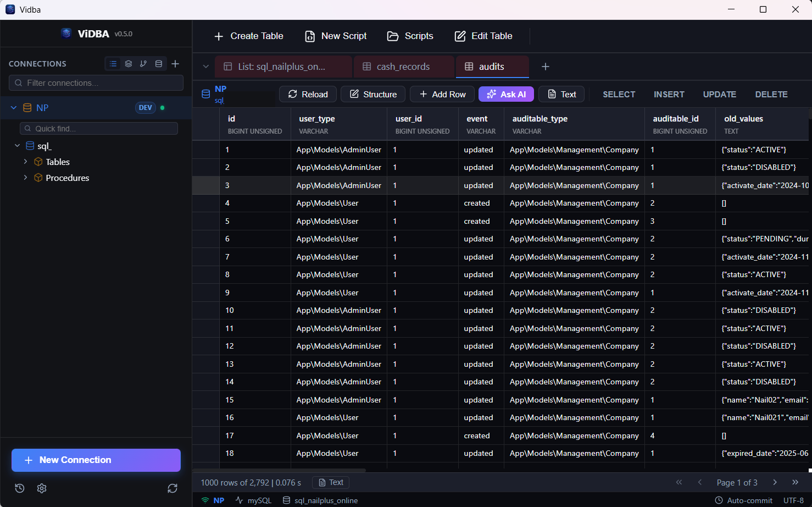
Task: Click App\Models\AdminUser cell in row 10
Action: pos(339,311)
